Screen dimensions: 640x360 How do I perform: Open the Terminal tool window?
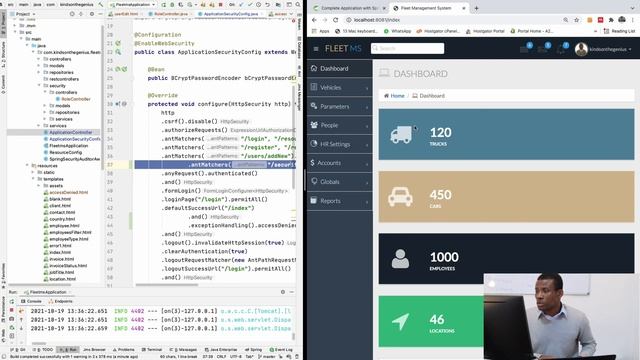(x=152, y=350)
